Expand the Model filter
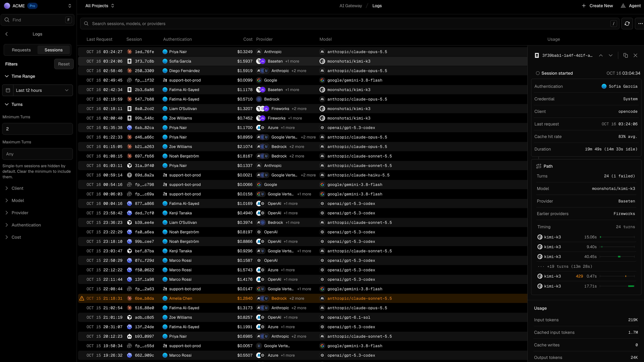The image size is (644, 362). (14, 201)
